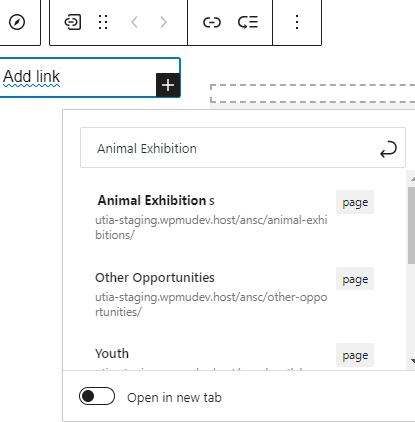Toggle the Open in new tab switch
Screen dimensions: 415x422
(97, 396)
